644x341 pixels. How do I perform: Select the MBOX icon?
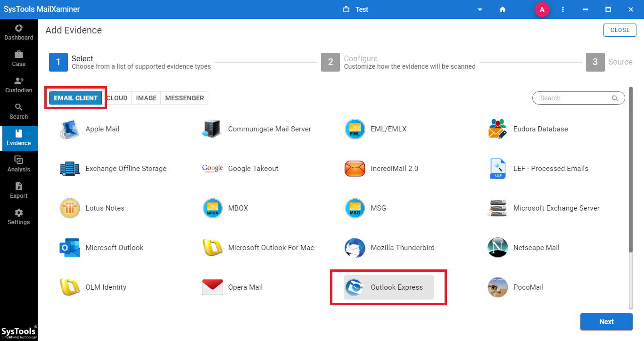coord(212,208)
